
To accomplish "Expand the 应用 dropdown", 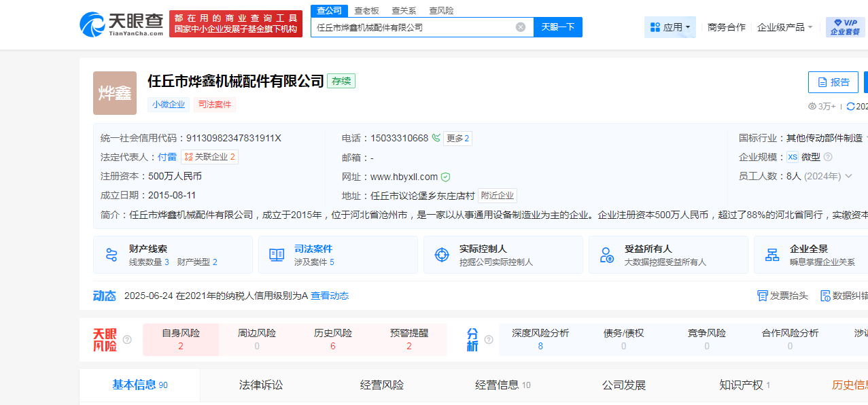I will tap(670, 27).
